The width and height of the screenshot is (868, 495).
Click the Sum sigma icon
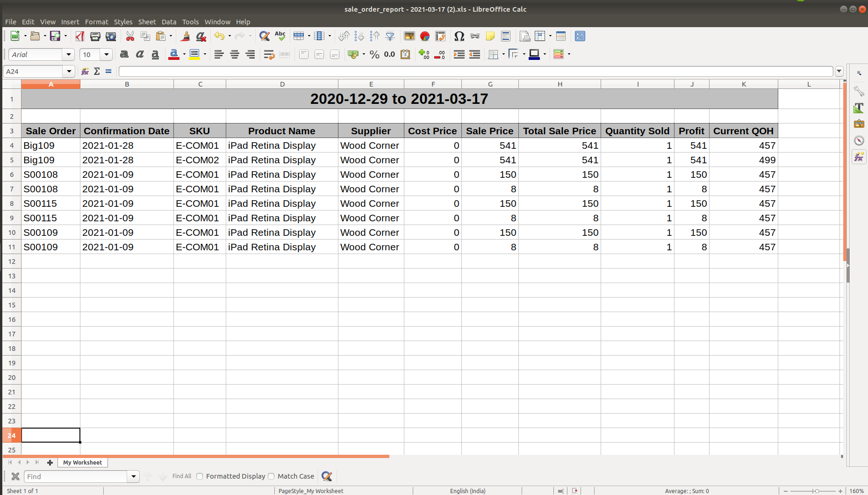click(97, 71)
